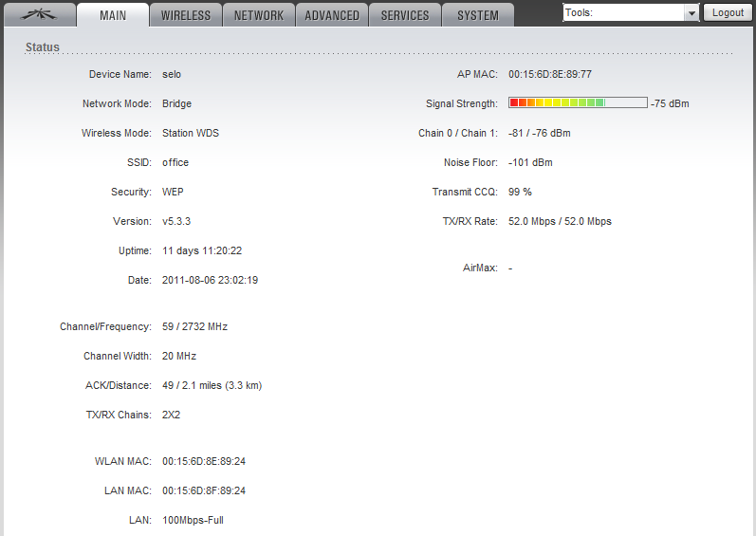Select the LAN MAC address 00:15:6D:8F:89:24

(x=204, y=490)
